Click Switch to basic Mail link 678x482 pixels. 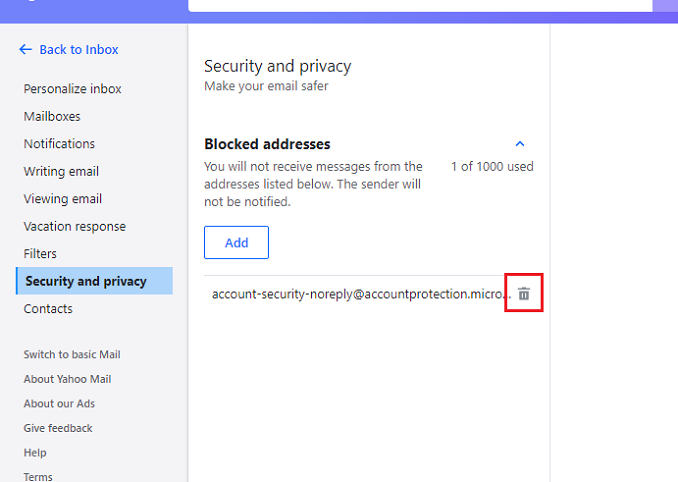click(x=72, y=354)
